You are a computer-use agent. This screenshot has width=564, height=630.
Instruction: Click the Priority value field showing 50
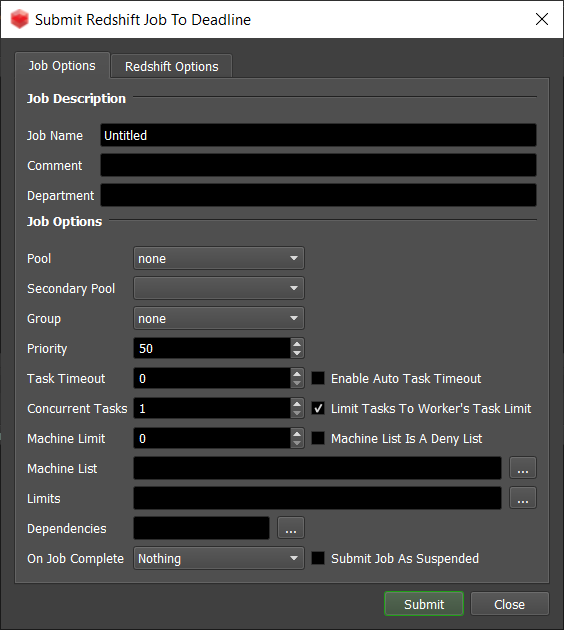point(212,348)
